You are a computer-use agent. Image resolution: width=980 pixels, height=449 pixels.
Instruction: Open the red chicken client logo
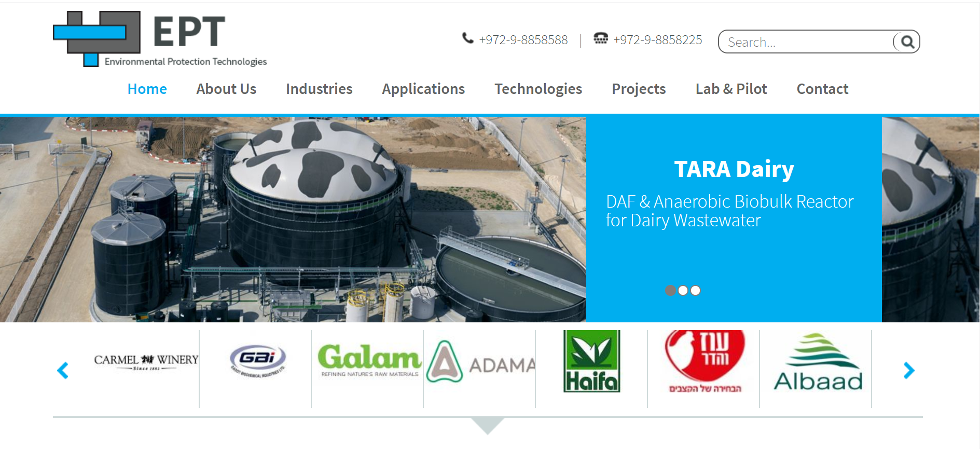click(705, 361)
